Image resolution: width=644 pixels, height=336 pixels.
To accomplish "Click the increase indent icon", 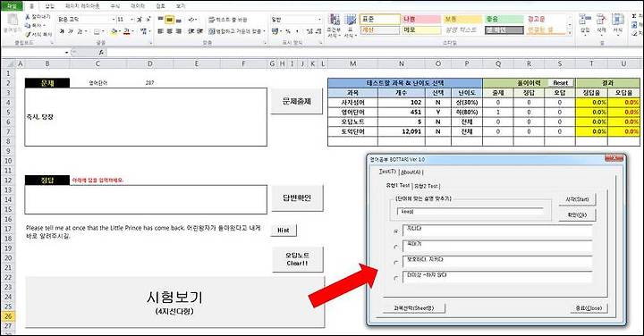I will tap(200, 31).
